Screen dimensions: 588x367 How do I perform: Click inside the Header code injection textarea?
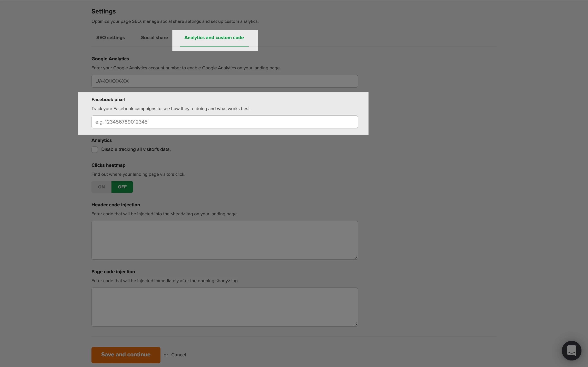(x=224, y=240)
